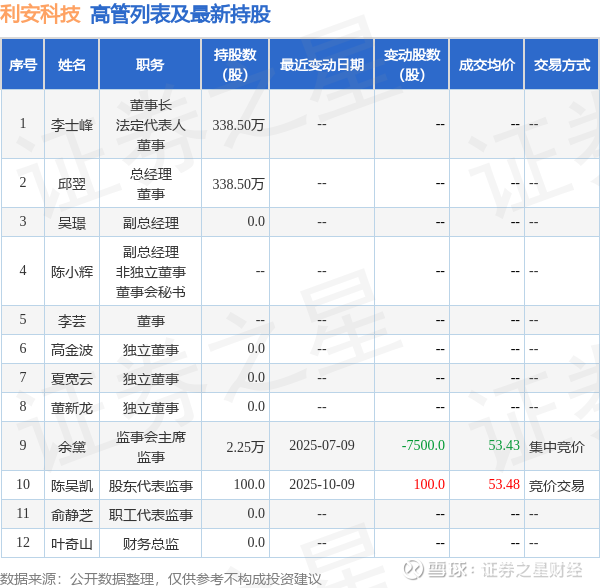Image resolution: width=600 pixels, height=588 pixels.
Task: Click the green value -7500.0
Action: click(423, 445)
